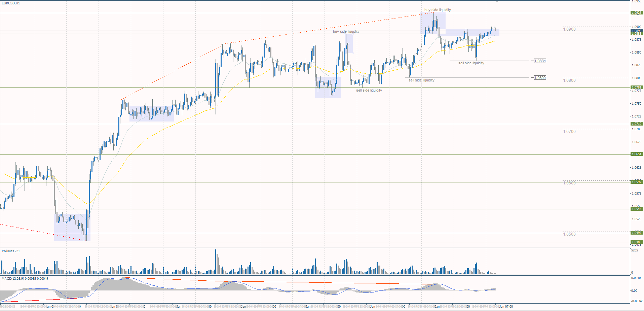644x311 pixels.
Task: Click the boxed 1.0800 price label
Action: pos(540,78)
